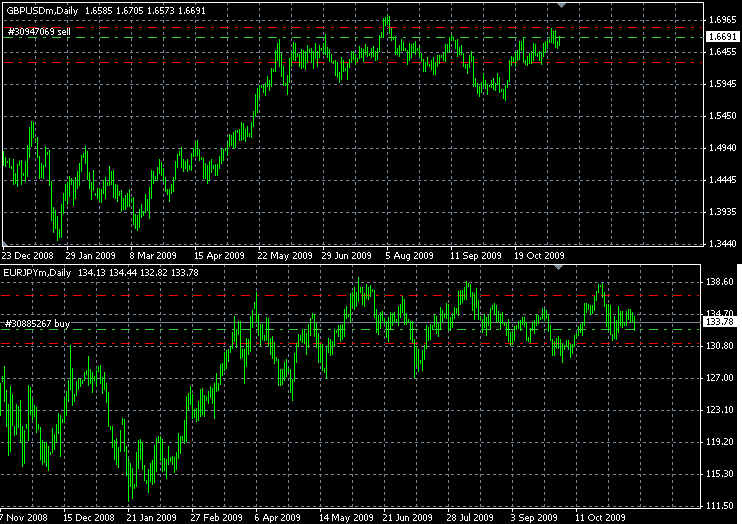This screenshot has height=524, width=742.
Task: Click the 11 Oct 2009 date label
Action: tap(600, 517)
